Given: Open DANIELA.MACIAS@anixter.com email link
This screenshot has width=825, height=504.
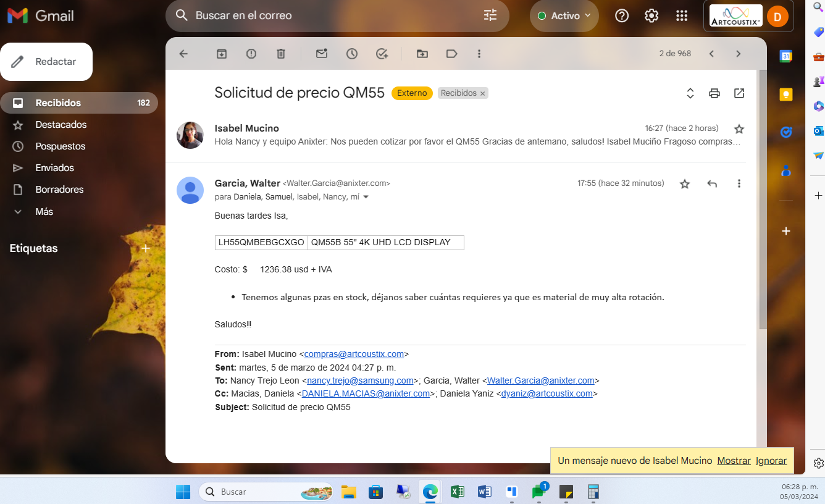Looking at the screenshot, I should (366, 393).
